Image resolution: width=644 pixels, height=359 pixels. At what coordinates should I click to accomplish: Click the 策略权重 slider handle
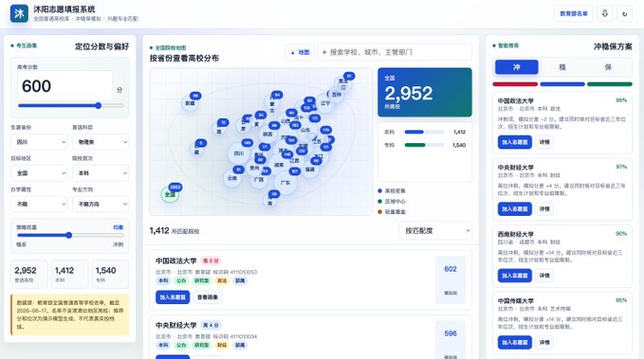click(69, 235)
